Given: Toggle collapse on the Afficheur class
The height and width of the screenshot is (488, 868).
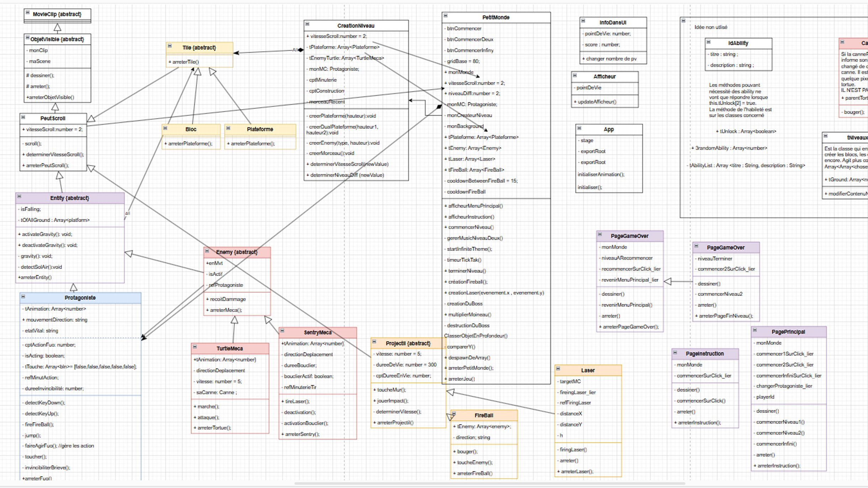Looking at the screenshot, I should (x=575, y=76).
